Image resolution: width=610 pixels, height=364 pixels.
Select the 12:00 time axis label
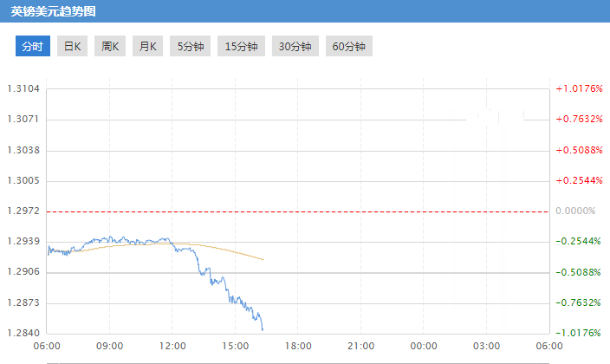coord(172,346)
